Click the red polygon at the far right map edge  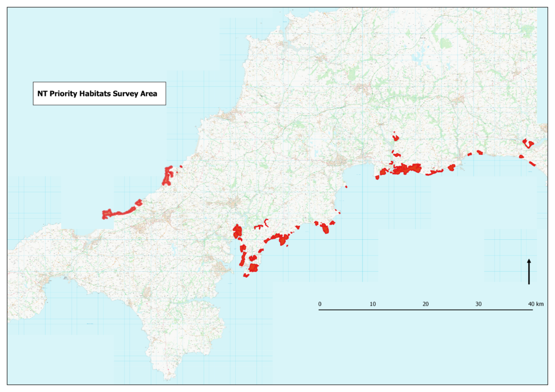[527, 143]
